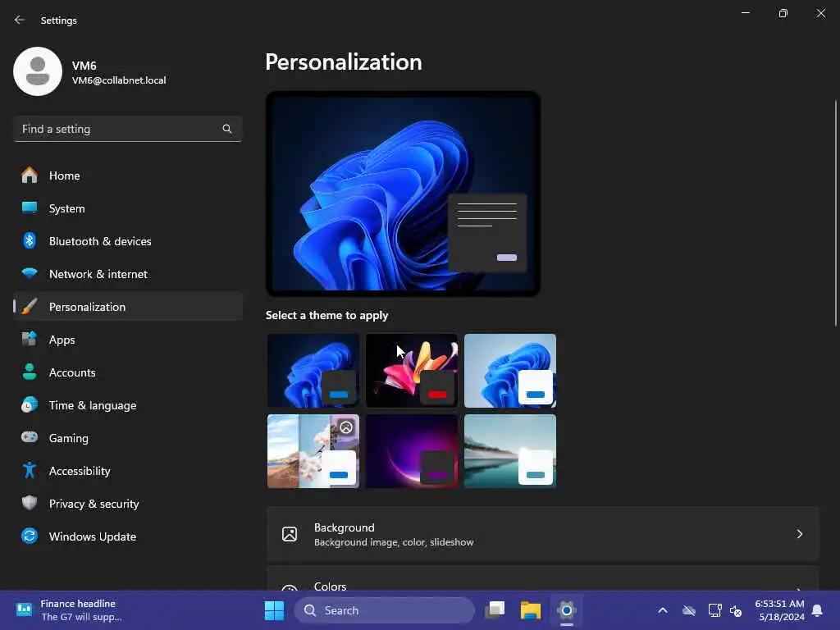Screen dimensions: 840x630
Task: Restore down the Settings window
Action: [783, 13]
